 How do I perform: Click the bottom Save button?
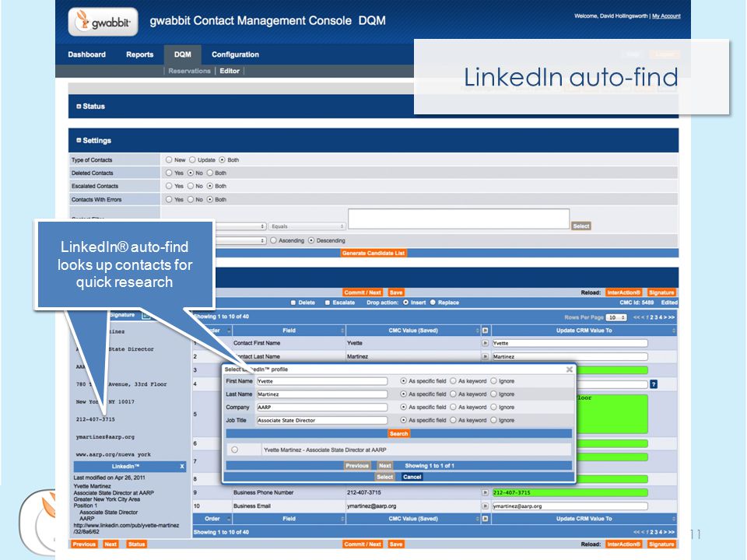(396, 544)
